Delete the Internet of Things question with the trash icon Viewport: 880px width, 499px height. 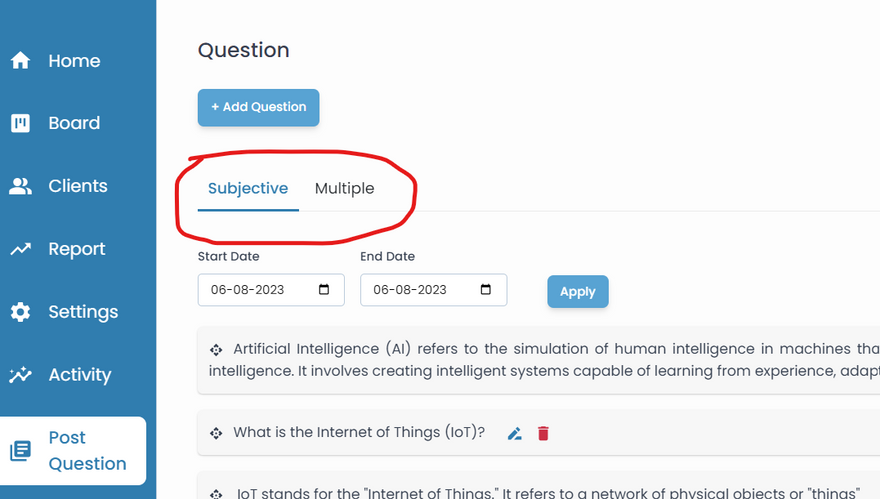tap(543, 433)
